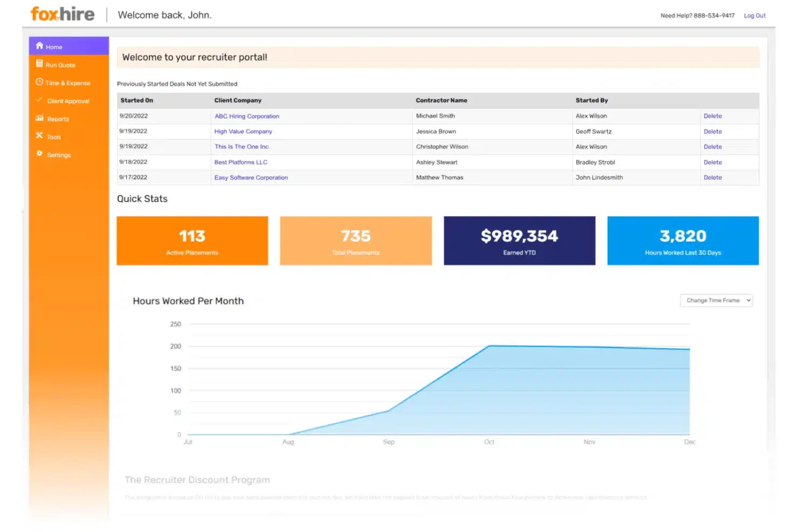798x532 pixels.
Task: Click the Contractor Name column header
Action: coord(441,100)
